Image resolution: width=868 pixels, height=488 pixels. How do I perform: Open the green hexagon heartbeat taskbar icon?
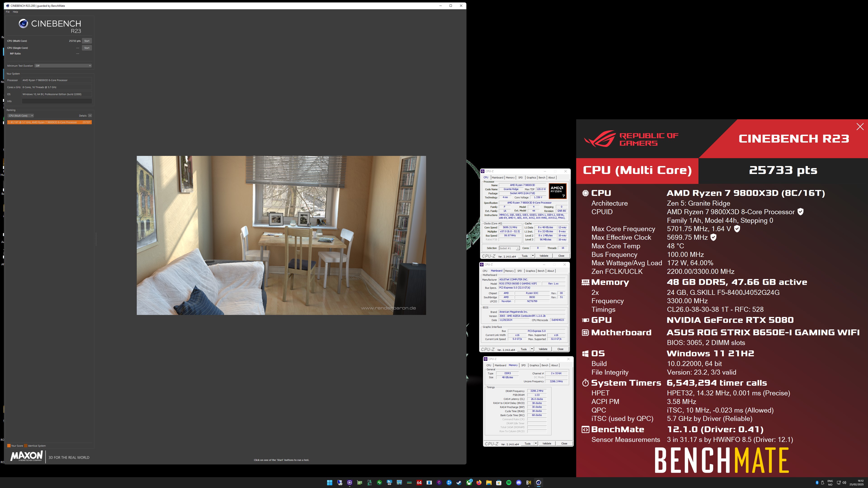(x=380, y=482)
